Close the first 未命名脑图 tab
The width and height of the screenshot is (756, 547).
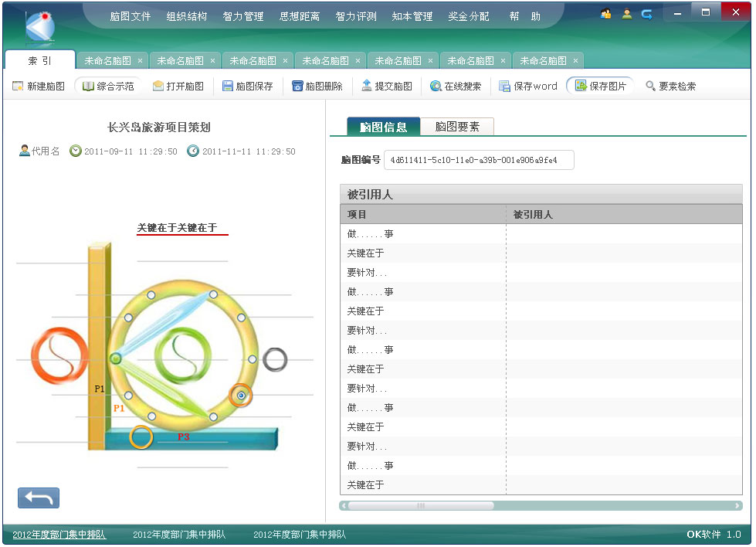click(140, 61)
